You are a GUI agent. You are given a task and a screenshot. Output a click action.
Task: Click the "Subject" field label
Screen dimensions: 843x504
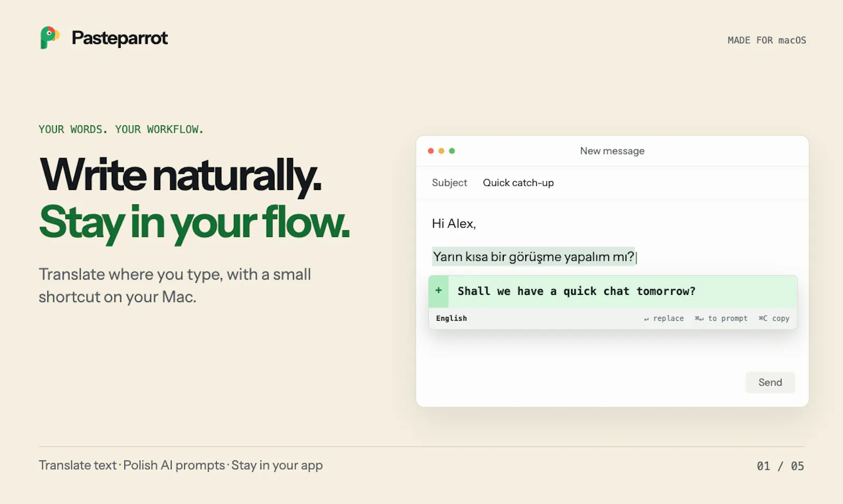coord(449,183)
